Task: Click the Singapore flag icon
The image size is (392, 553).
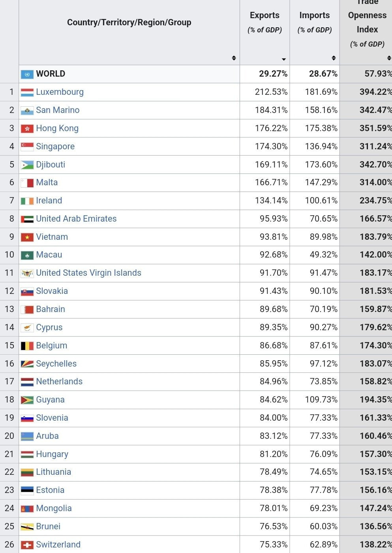Action: pos(27,147)
